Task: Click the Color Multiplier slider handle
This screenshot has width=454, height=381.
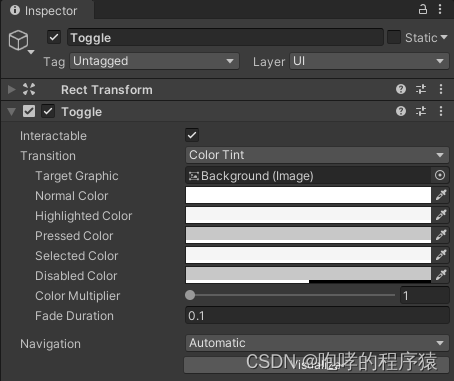Action: tap(190, 295)
